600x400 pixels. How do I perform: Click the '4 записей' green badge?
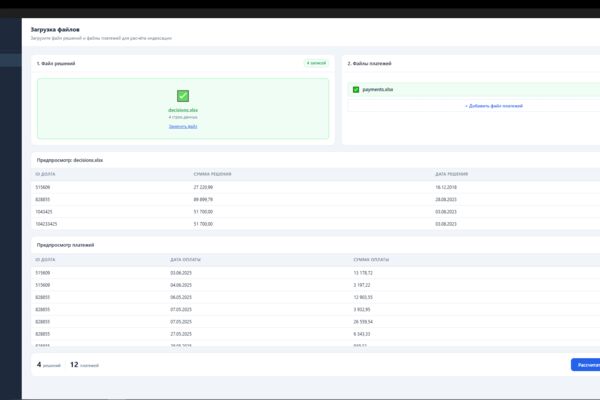pos(316,63)
